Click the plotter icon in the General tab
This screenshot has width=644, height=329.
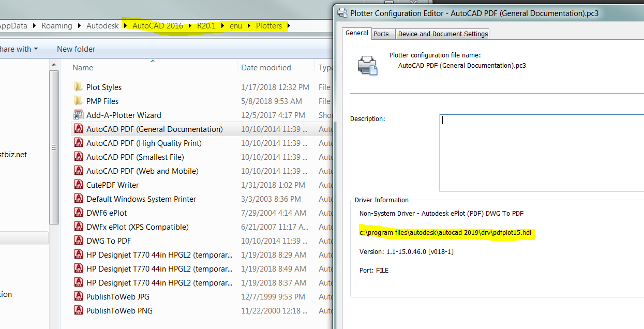[368, 65]
